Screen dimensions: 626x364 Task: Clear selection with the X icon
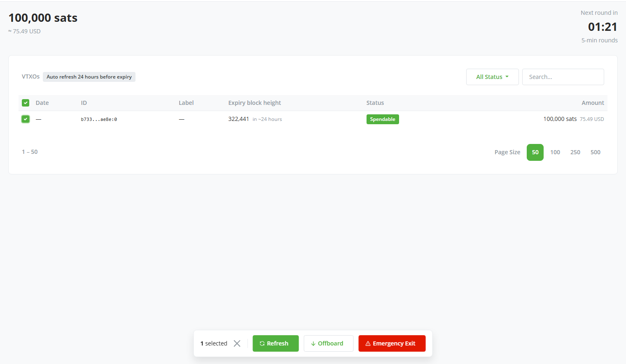pos(237,343)
